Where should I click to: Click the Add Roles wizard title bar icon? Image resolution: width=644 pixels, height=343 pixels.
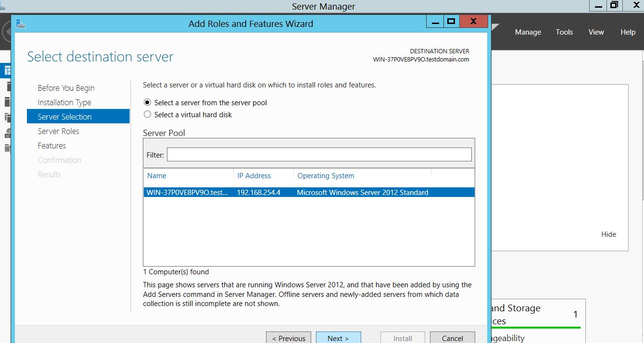point(21,24)
